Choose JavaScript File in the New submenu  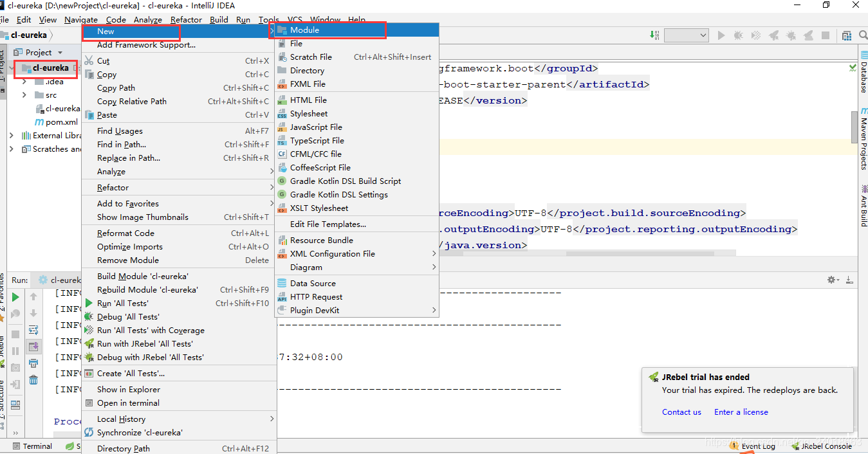point(357,127)
